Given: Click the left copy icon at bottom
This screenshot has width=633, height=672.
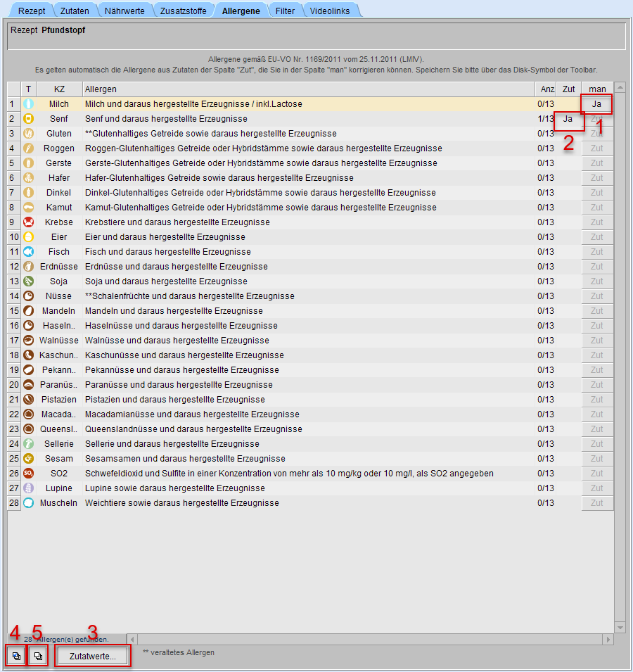Looking at the screenshot, I should [16, 656].
